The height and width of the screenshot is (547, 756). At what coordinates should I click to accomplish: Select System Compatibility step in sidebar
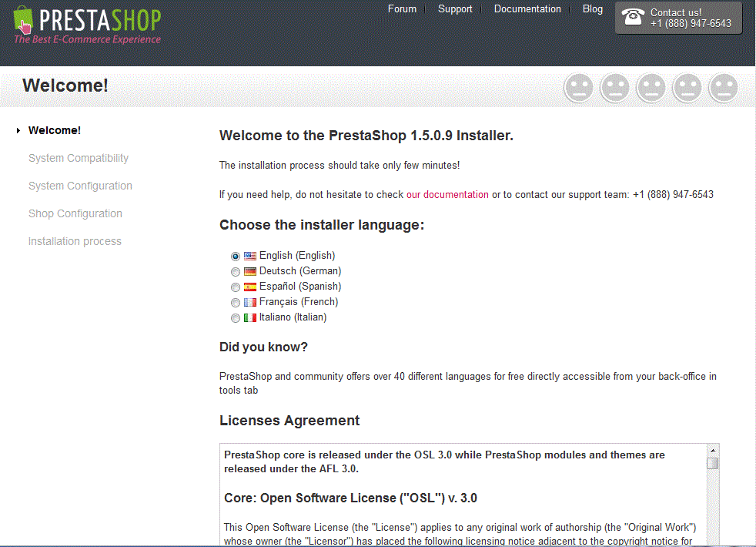click(79, 158)
